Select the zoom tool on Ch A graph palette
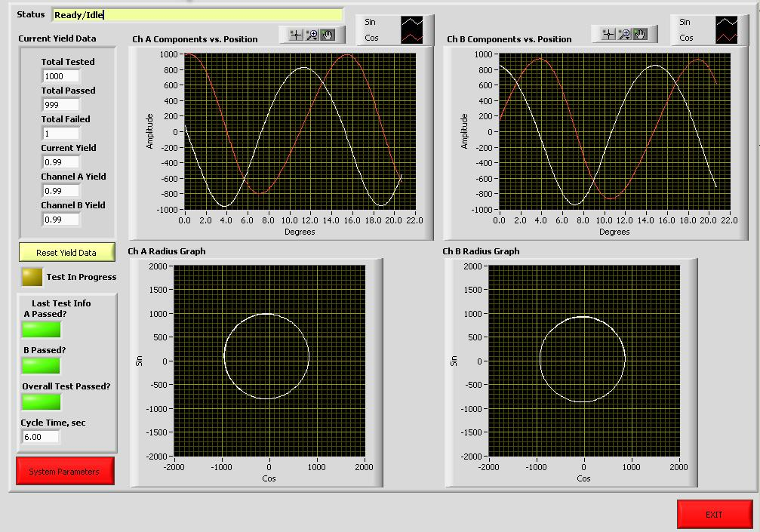The image size is (760, 532). 312,35
